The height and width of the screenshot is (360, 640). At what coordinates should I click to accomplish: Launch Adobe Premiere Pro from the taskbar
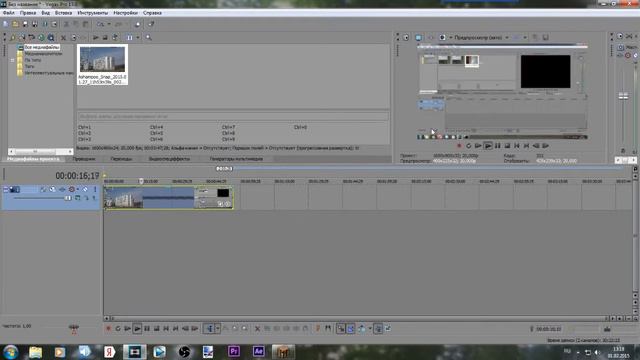click(x=234, y=351)
